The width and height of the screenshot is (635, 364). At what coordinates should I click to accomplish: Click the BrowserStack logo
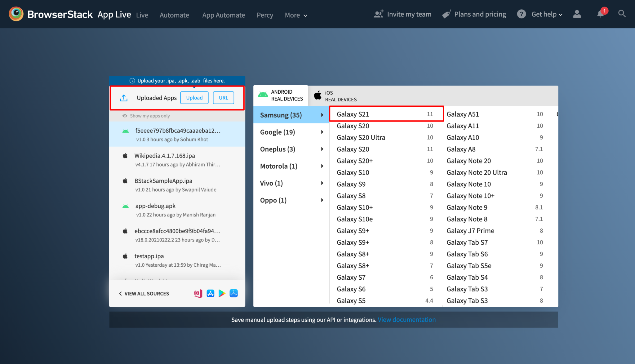coord(16,14)
